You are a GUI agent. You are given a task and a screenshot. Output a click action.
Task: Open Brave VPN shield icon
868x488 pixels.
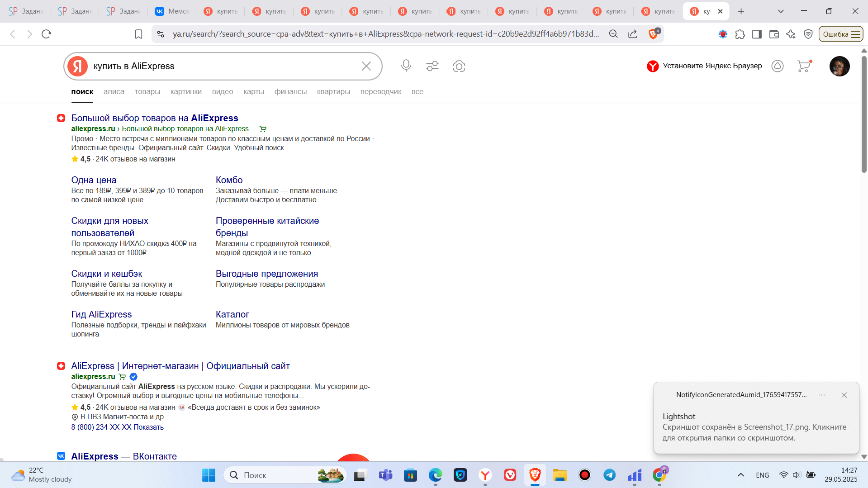click(x=808, y=34)
